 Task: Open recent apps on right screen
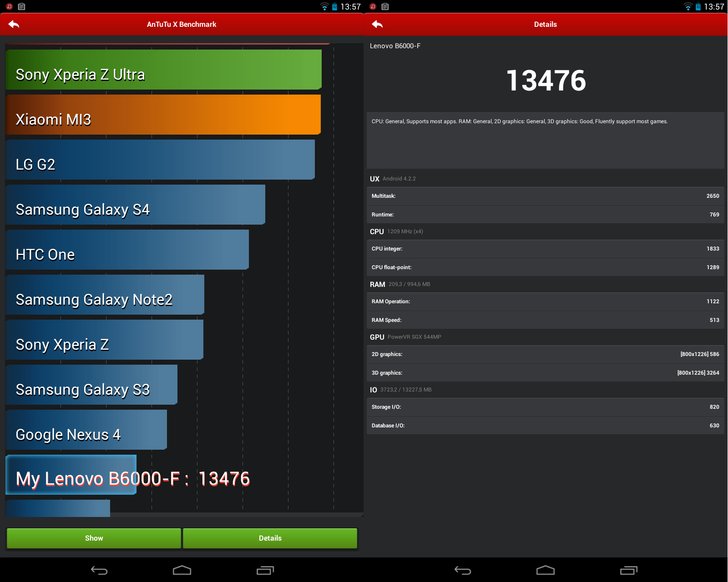point(629,570)
